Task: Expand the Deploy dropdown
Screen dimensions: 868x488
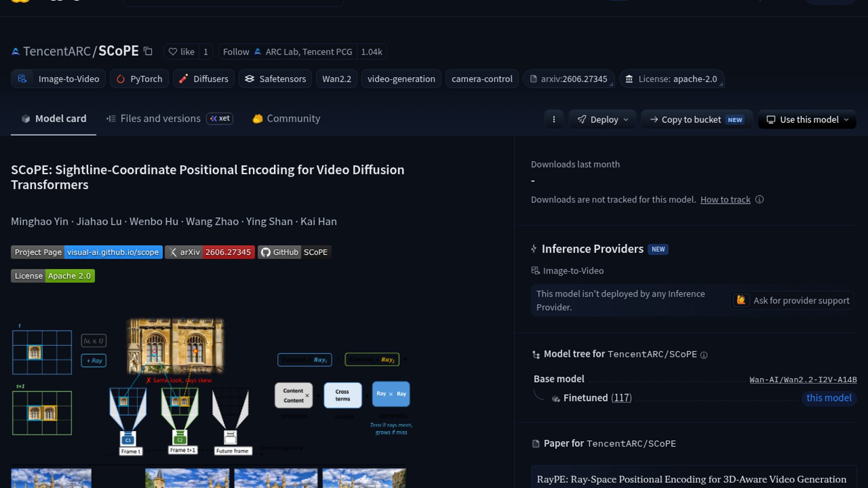Action: [603, 119]
